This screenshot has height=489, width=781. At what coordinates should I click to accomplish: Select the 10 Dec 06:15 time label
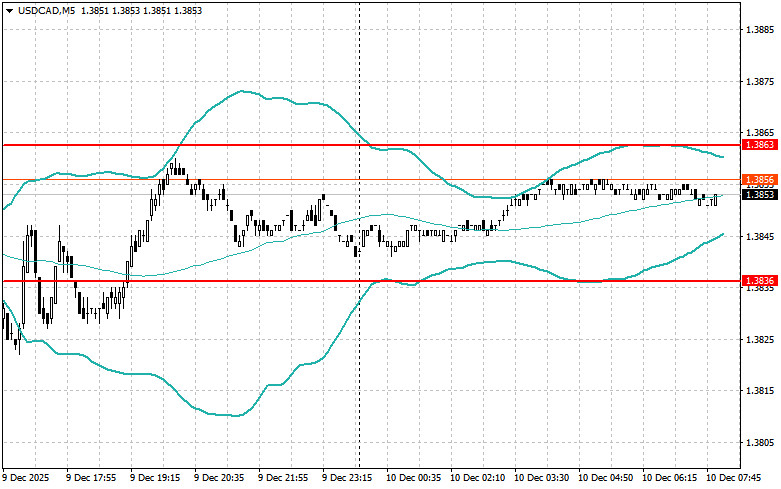pyautogui.click(x=669, y=478)
